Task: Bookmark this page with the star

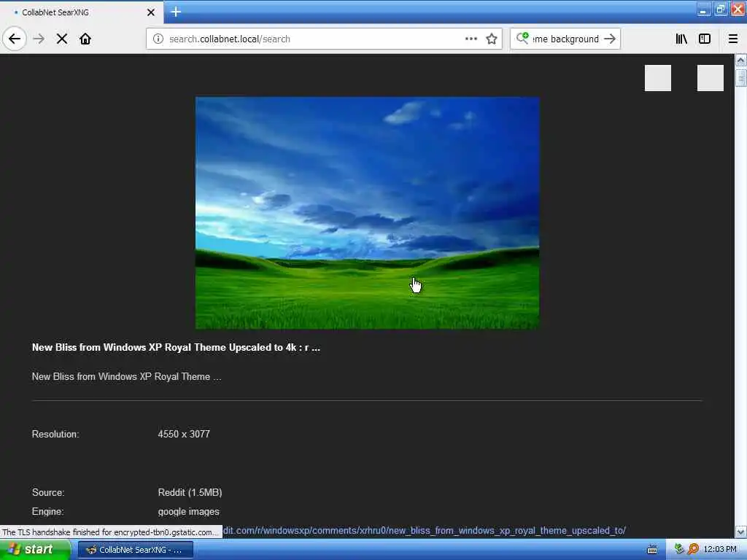Action: (x=492, y=39)
